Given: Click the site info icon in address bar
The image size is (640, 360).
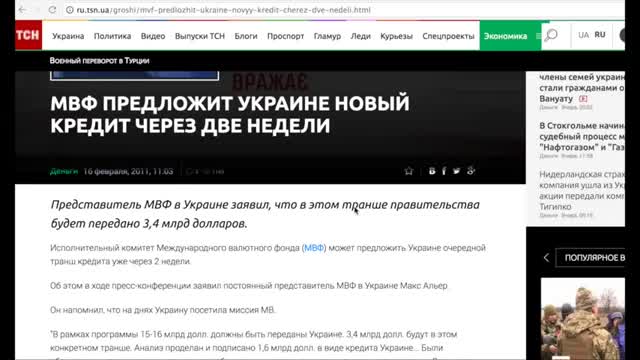Looking at the screenshot, I should [70, 10].
